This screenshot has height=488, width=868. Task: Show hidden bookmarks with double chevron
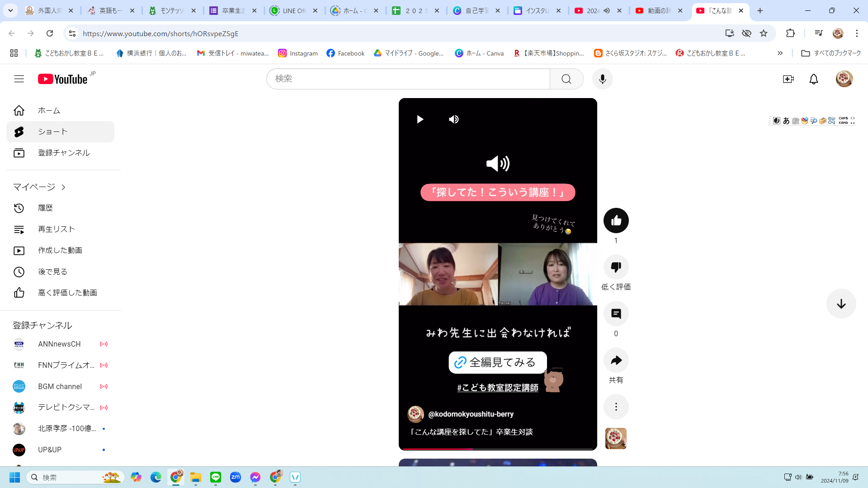780,53
